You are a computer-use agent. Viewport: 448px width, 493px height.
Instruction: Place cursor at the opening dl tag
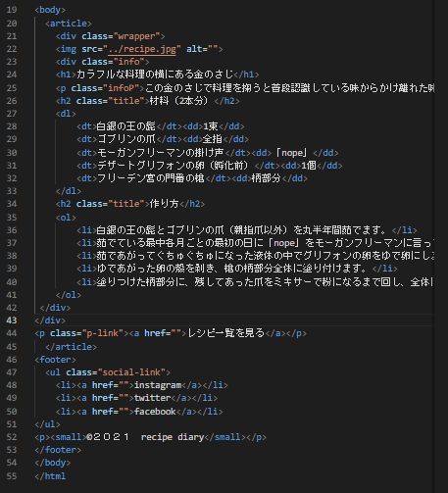click(x=66, y=114)
